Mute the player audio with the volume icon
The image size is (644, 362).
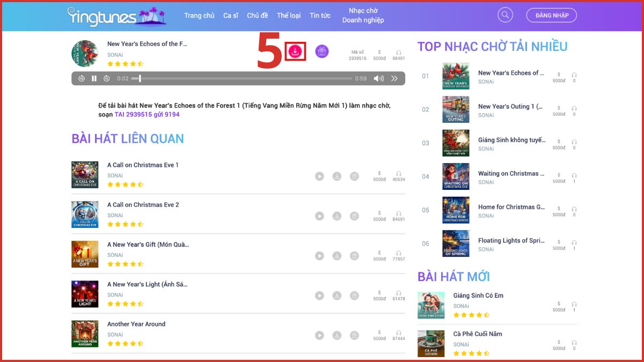point(379,78)
